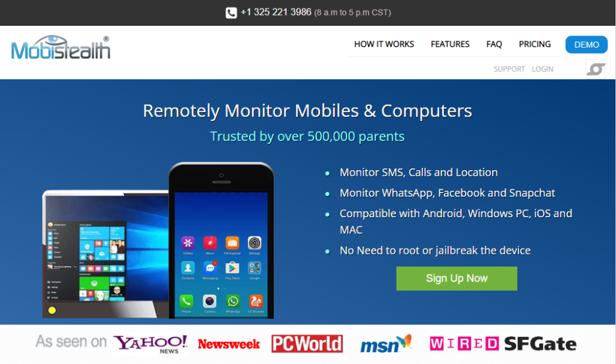This screenshot has width=616, height=364.
Task: Click the Yahoo News logo
Action: click(x=150, y=344)
